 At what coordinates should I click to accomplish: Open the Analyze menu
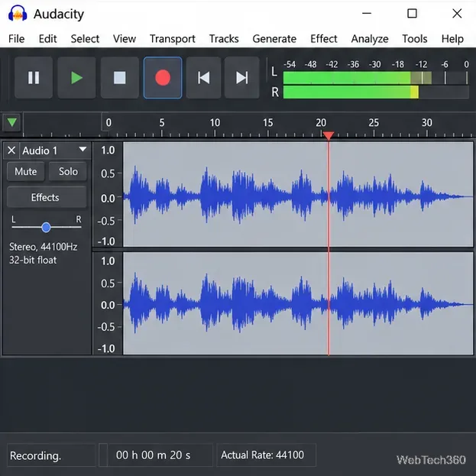pyautogui.click(x=370, y=39)
